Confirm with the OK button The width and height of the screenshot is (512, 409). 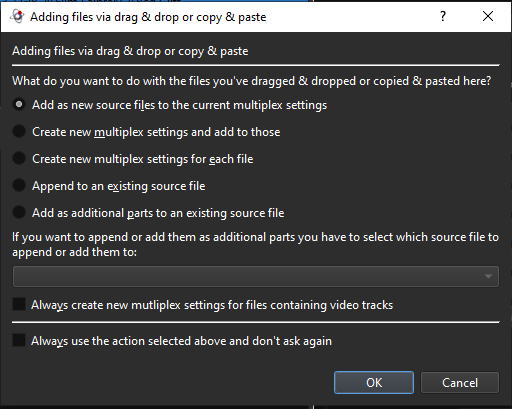pyautogui.click(x=374, y=383)
